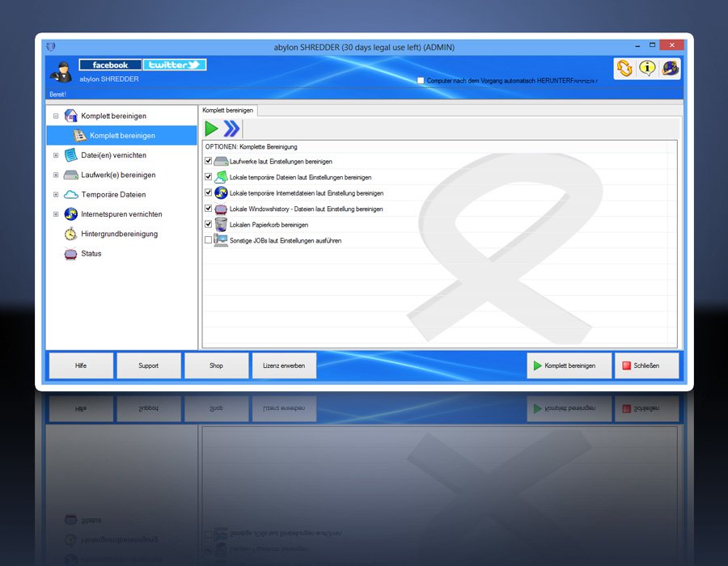Click the Lizenz erwerben button

284,365
